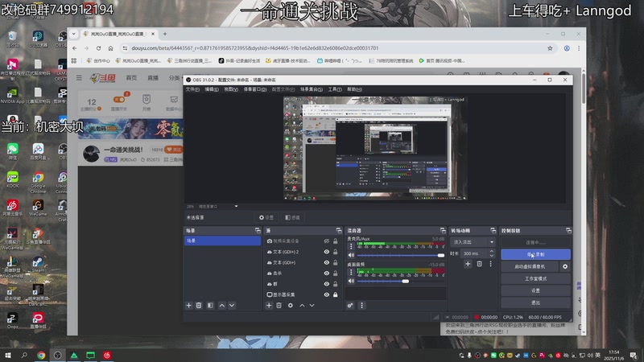
Task: Click 退出 button in OBS controls
Action: coord(535,303)
